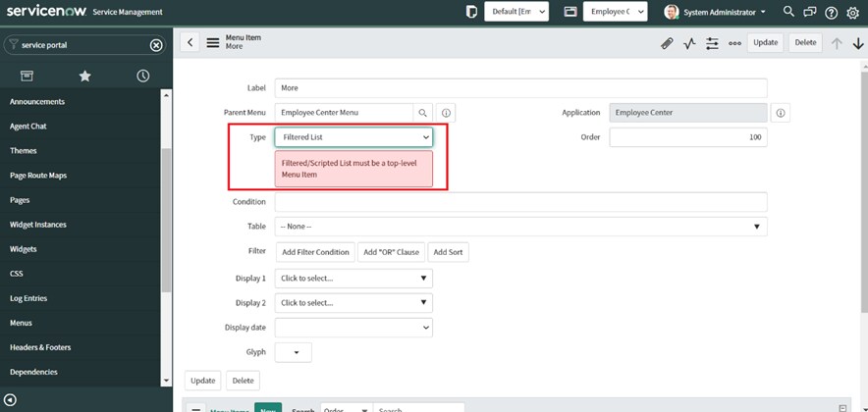Click the navigator filter search box
This screenshot has width=868, height=412.
point(83,45)
